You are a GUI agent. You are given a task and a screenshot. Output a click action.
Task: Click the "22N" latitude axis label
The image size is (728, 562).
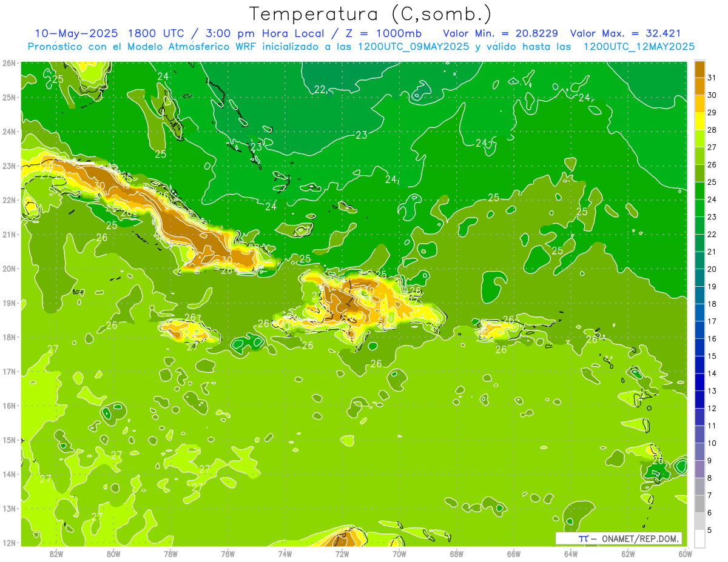(9, 200)
